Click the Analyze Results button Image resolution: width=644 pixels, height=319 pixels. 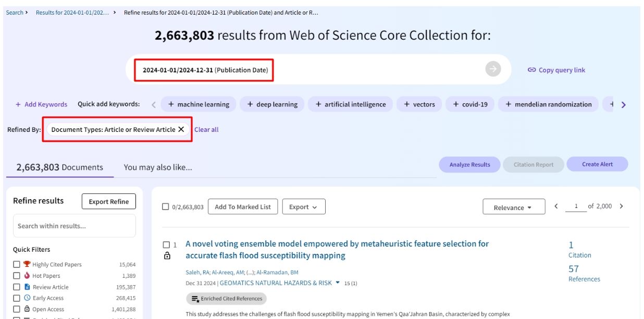pos(470,165)
